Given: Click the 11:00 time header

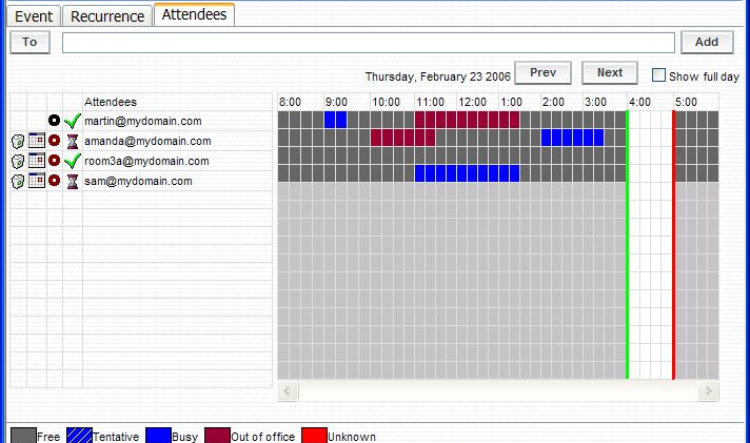Looking at the screenshot, I should pyautogui.click(x=430, y=102).
